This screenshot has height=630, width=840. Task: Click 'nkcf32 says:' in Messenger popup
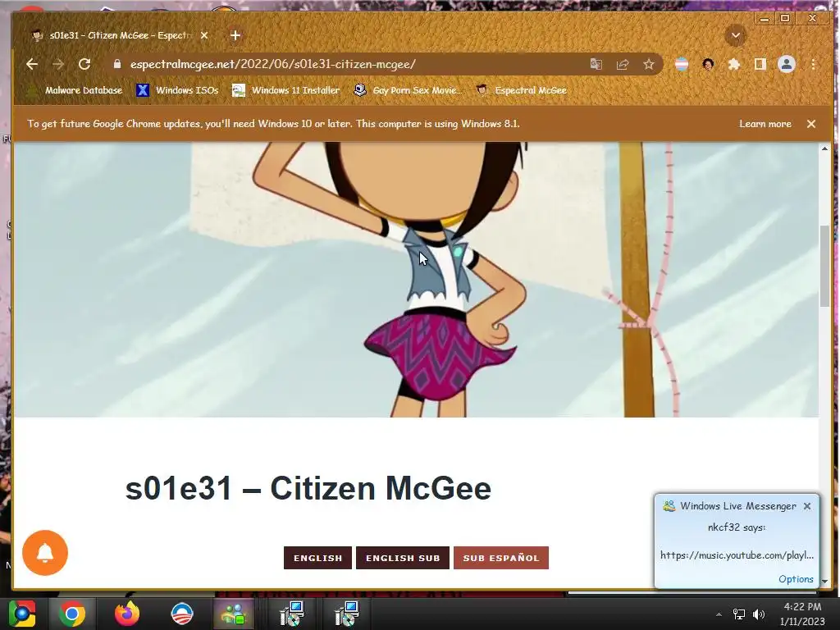[737, 527]
